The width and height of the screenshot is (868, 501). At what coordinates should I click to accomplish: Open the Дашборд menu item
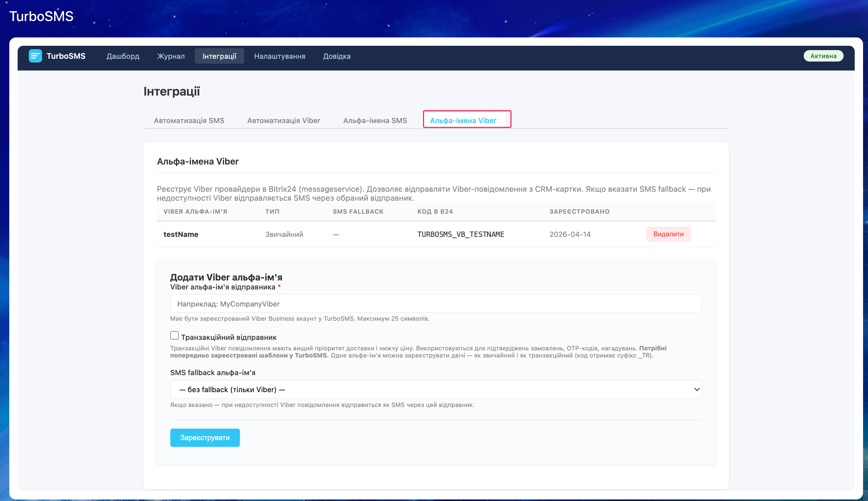pos(123,56)
